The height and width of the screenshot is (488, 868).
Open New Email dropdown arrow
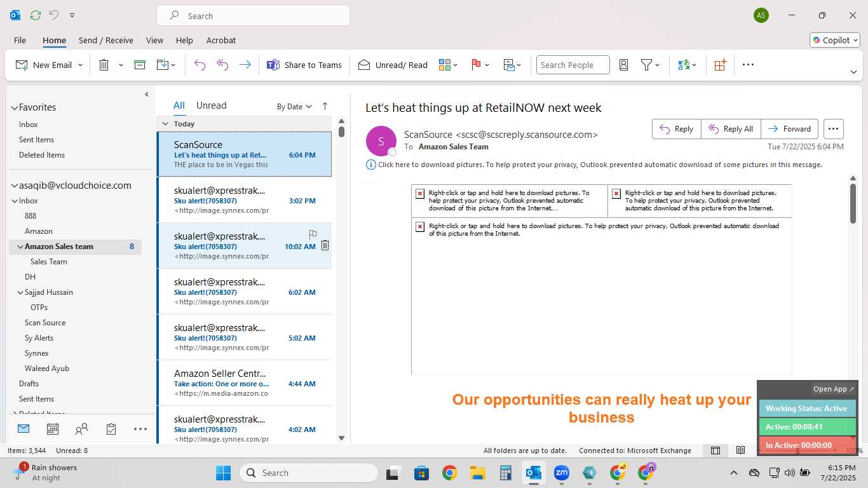pyautogui.click(x=80, y=65)
